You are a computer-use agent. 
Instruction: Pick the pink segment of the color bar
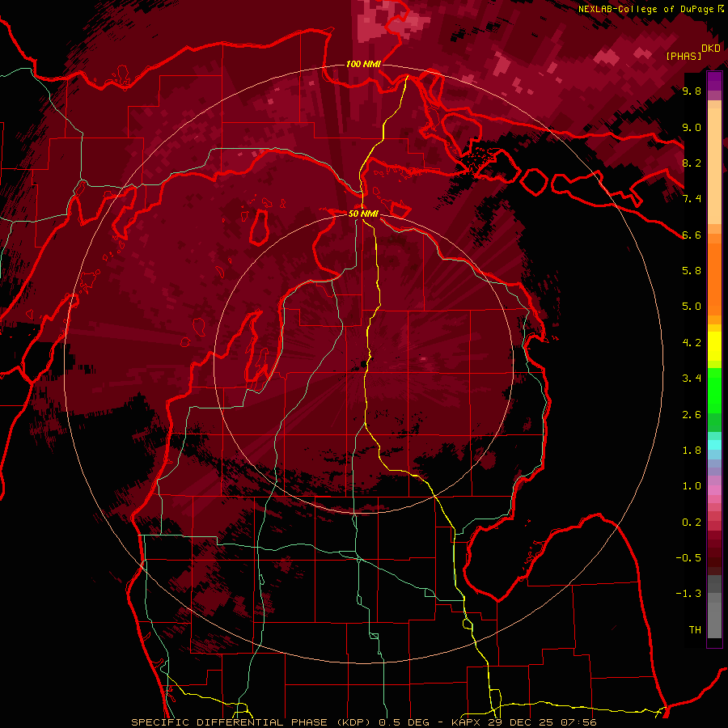pos(714,490)
